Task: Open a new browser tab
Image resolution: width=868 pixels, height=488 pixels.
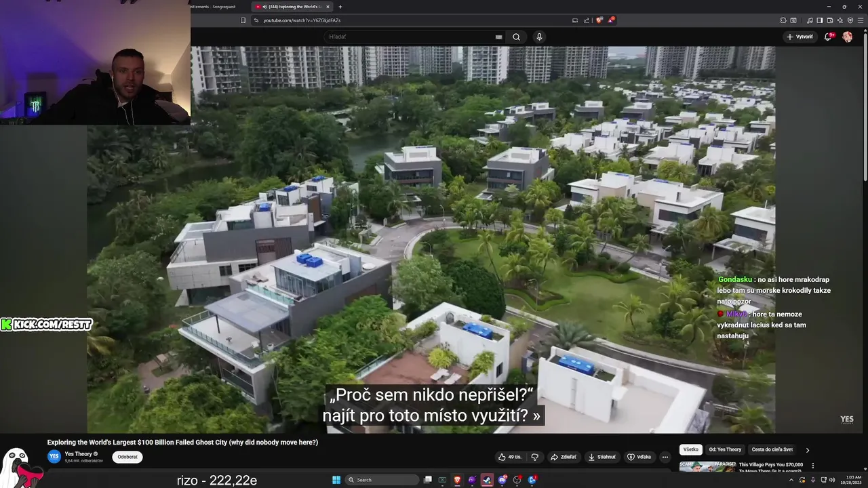Action: [x=340, y=7]
